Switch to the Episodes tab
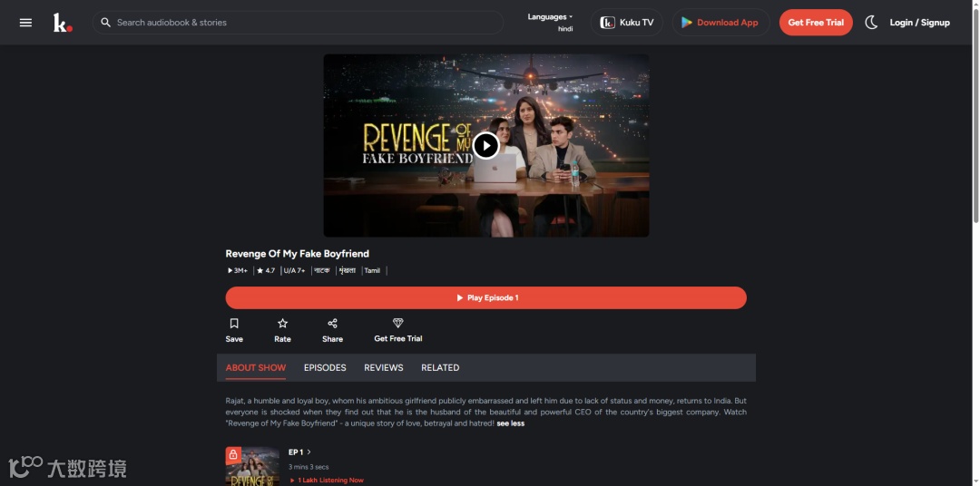This screenshot has height=486, width=980. (x=325, y=368)
